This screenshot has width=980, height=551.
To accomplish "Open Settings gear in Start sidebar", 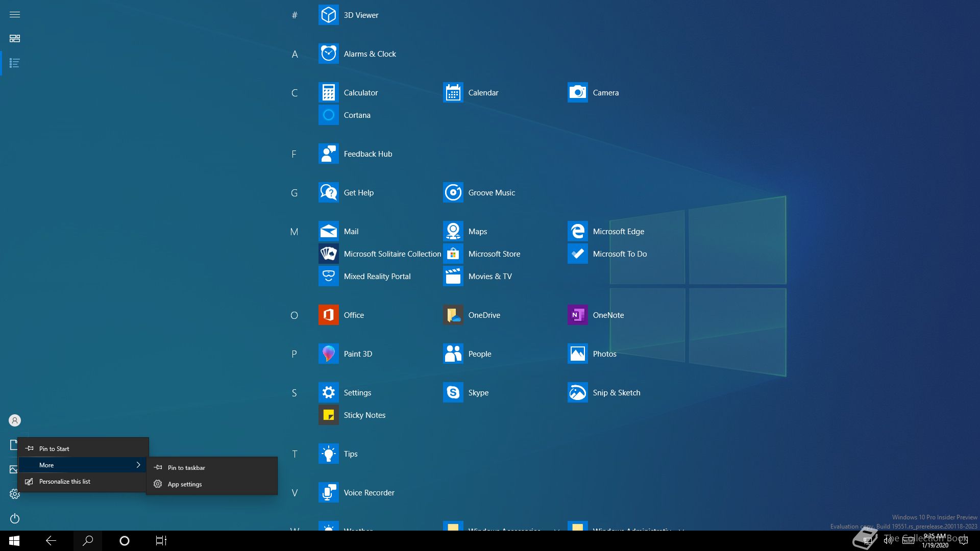I will (15, 494).
